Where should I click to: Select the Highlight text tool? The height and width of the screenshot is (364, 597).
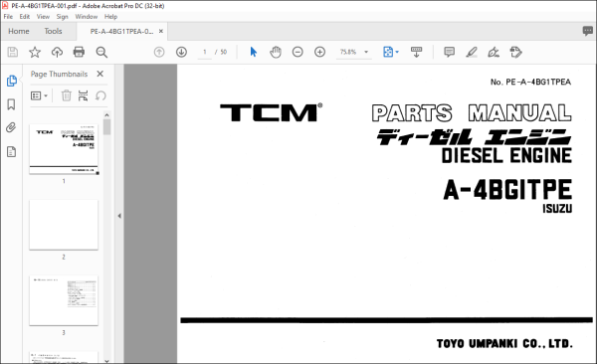[x=472, y=52]
